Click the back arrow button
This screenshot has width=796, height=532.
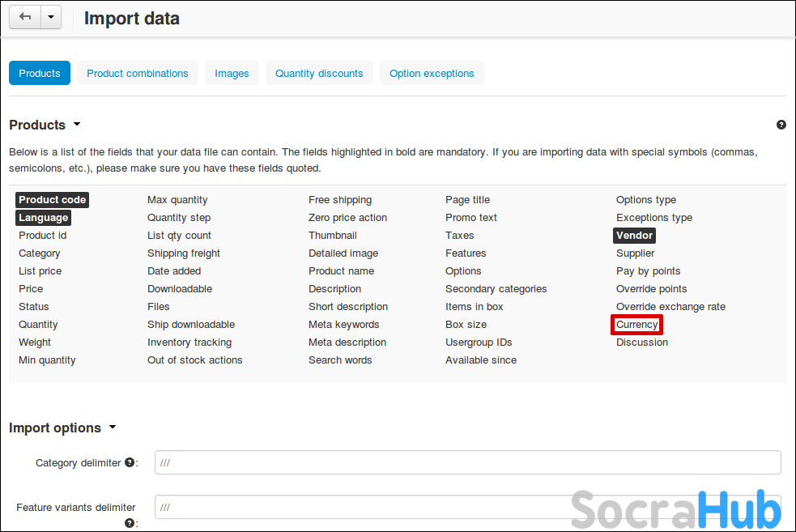tap(25, 17)
